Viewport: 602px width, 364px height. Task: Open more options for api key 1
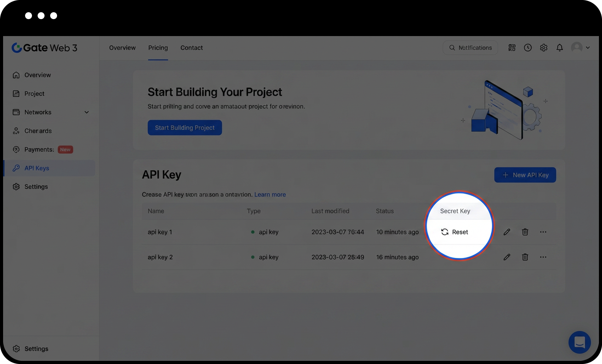click(x=543, y=232)
